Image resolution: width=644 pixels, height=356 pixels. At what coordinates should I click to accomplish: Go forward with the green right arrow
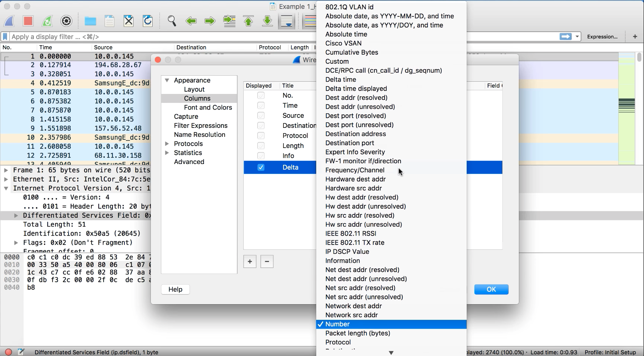tap(210, 21)
